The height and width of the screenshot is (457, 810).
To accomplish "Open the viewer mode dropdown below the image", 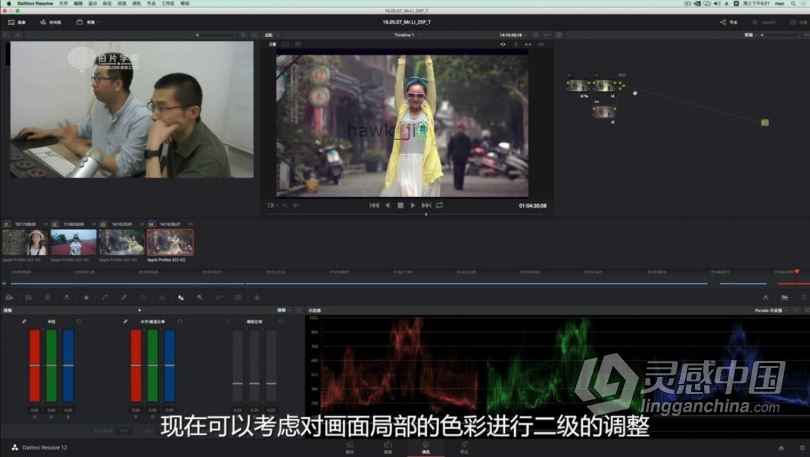I will tap(272, 205).
